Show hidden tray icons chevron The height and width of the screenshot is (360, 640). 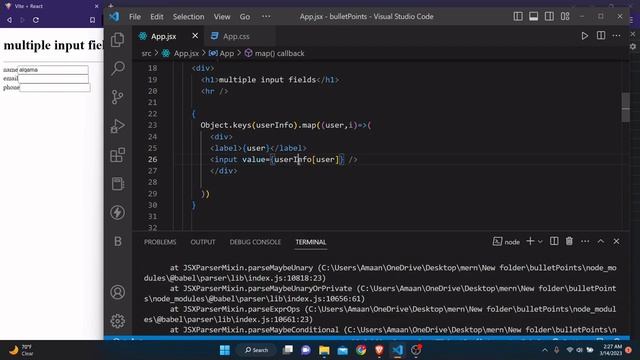click(545, 350)
